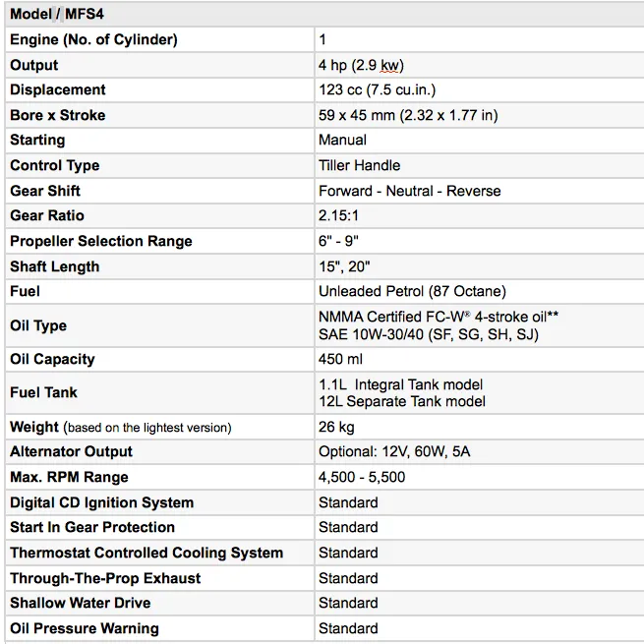This screenshot has width=644, height=644.
Task: Click 'Standard' in Thermostat Cooling System row
Action: [x=348, y=553]
